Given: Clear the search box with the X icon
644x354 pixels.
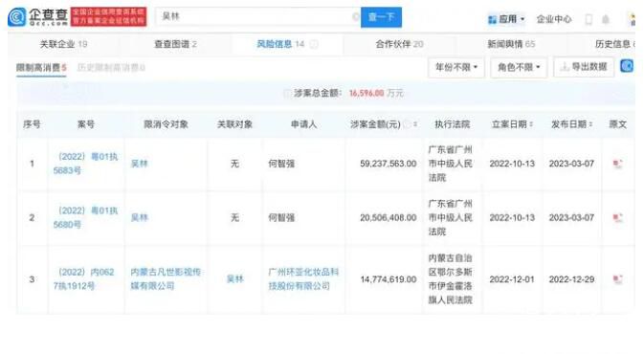Looking at the screenshot, I should point(356,17).
